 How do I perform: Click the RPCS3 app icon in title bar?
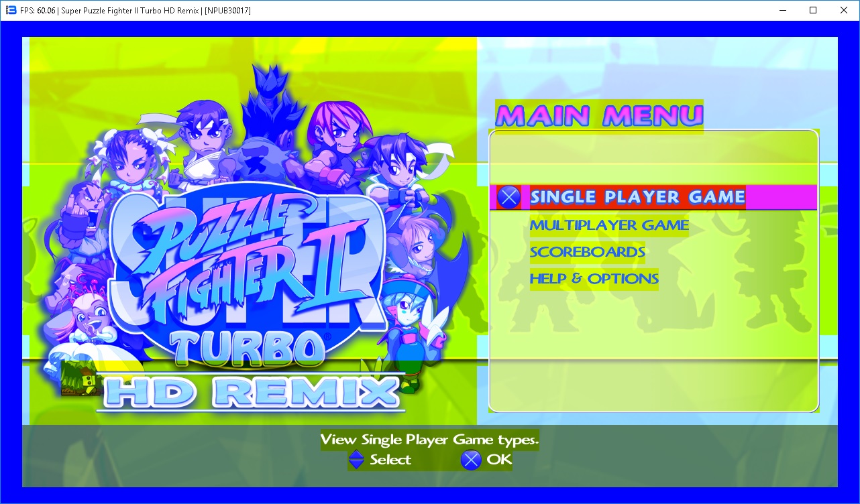11,10
